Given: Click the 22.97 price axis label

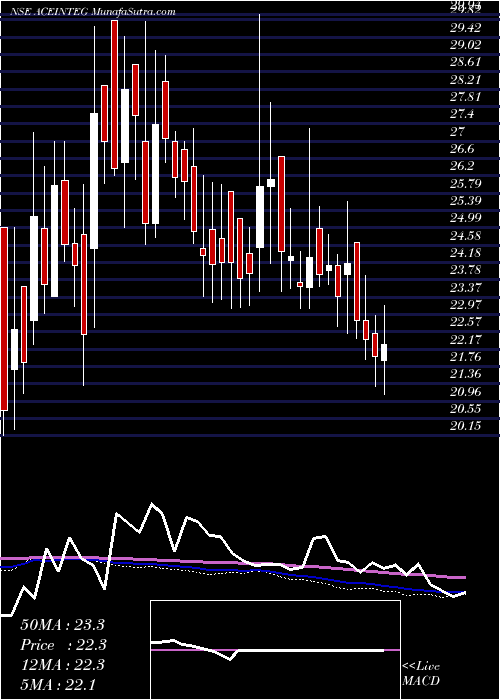Looking at the screenshot, I should pos(465,304).
